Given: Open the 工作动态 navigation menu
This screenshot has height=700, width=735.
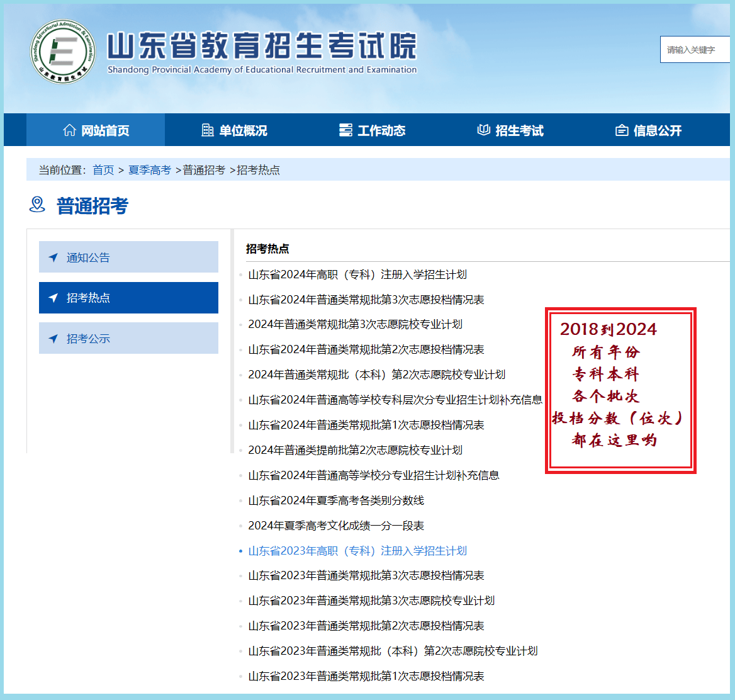Looking at the screenshot, I should pos(372,130).
